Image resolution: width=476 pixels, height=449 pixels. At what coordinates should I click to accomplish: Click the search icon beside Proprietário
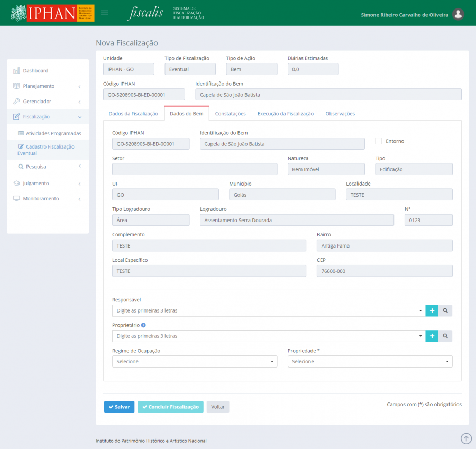tap(445, 336)
